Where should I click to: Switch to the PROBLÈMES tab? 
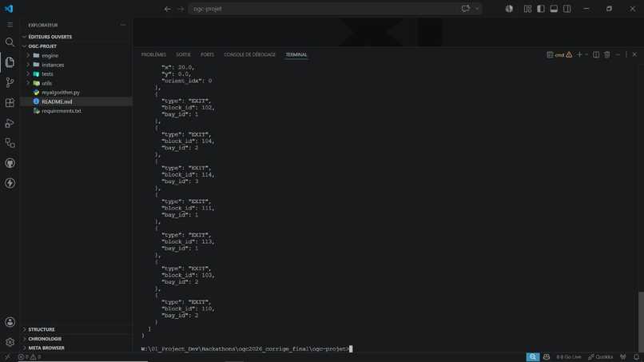click(153, 54)
